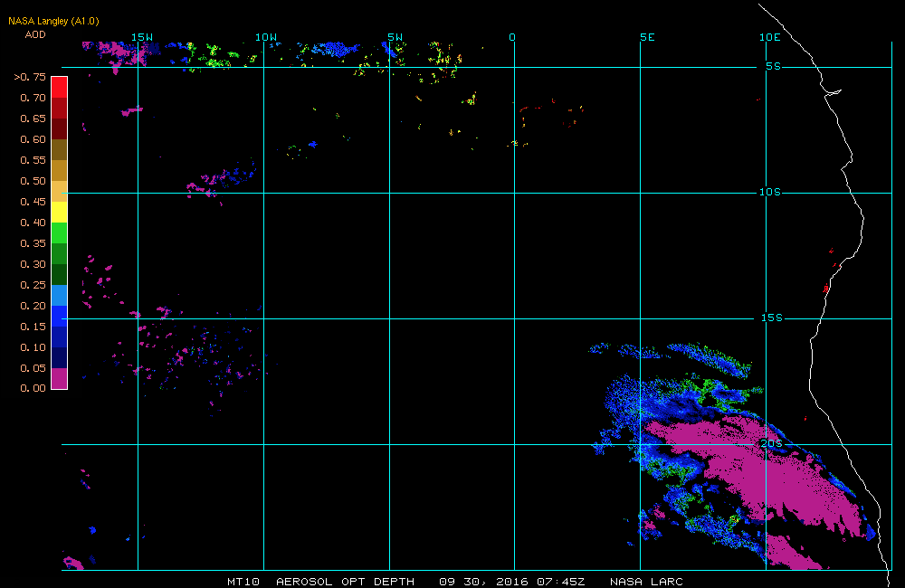905x588 pixels.
Task: Click the '09 30, 2016 07:45Z' timestamp
Action: point(512,582)
